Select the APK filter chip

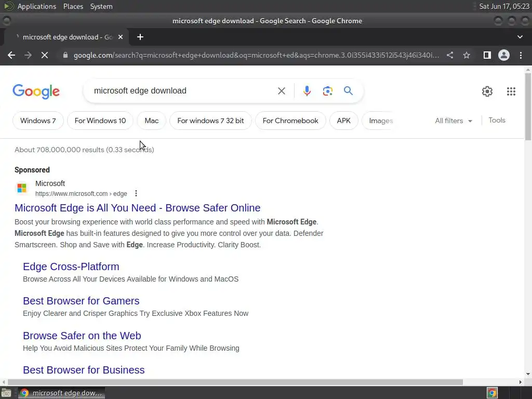(344, 121)
